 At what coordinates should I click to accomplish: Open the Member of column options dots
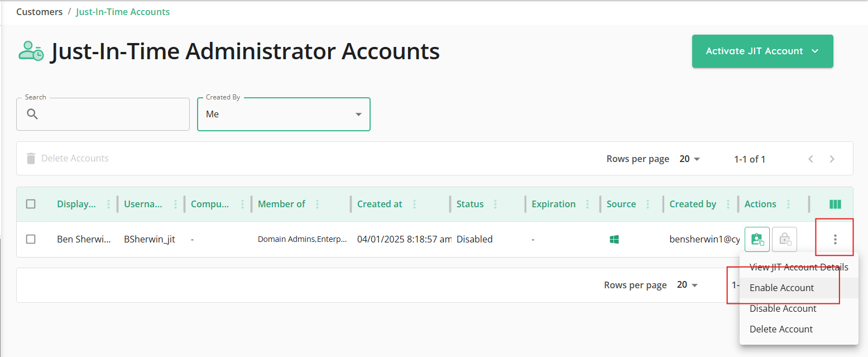tap(317, 204)
